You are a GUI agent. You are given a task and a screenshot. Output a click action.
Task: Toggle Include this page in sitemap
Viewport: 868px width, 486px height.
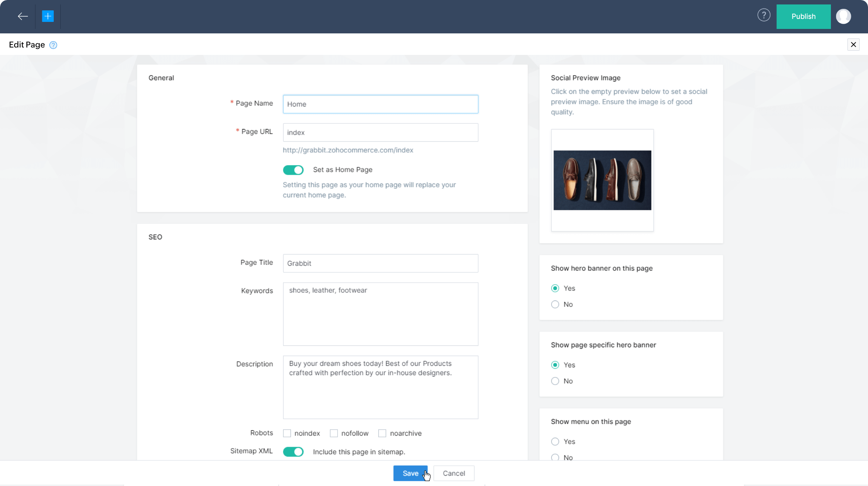coord(293,451)
